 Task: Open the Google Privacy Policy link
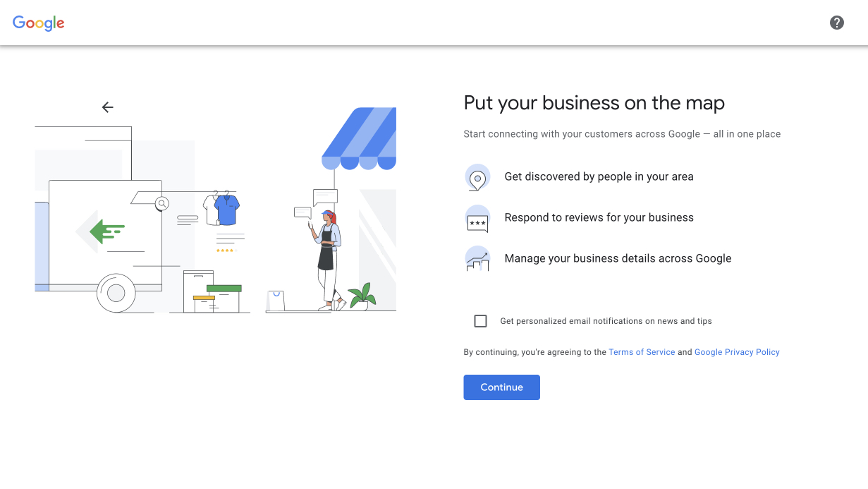737,352
